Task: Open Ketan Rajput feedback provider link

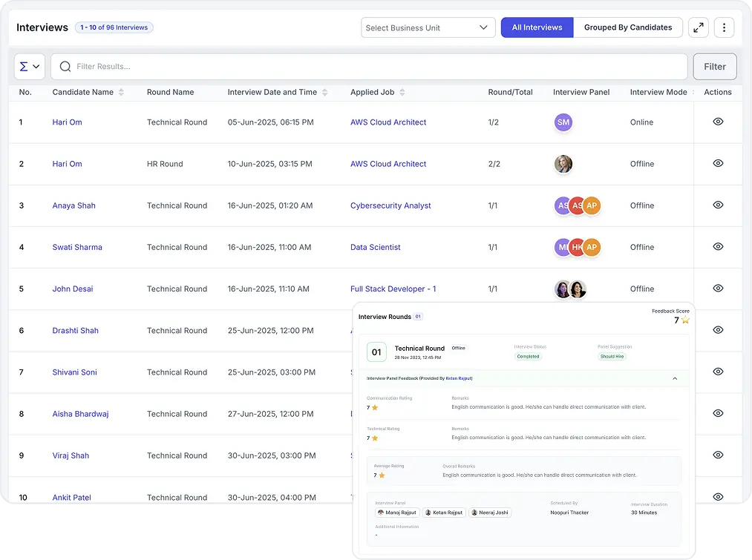Action: 459,378
